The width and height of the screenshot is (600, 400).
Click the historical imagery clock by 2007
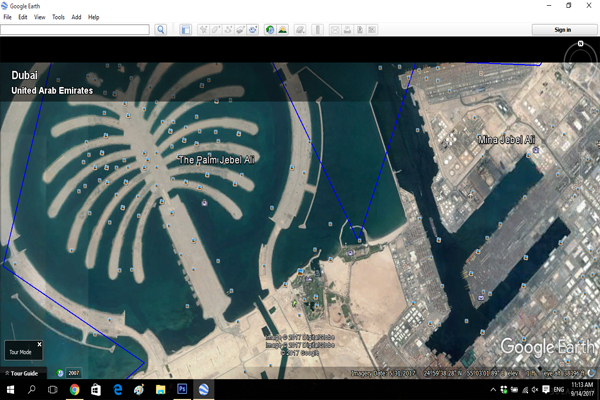[60, 373]
